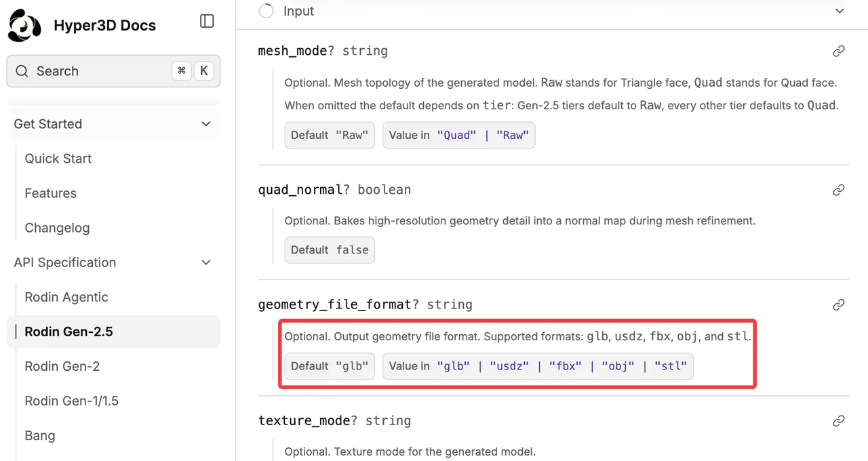Click the Hyper3D Docs title
The width and height of the screenshot is (868, 461).
105,26
